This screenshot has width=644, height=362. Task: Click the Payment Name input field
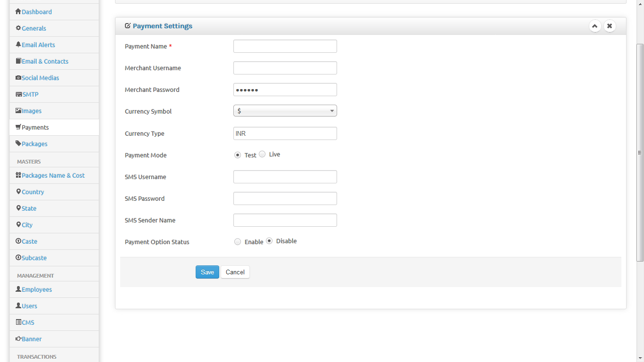[x=285, y=46]
